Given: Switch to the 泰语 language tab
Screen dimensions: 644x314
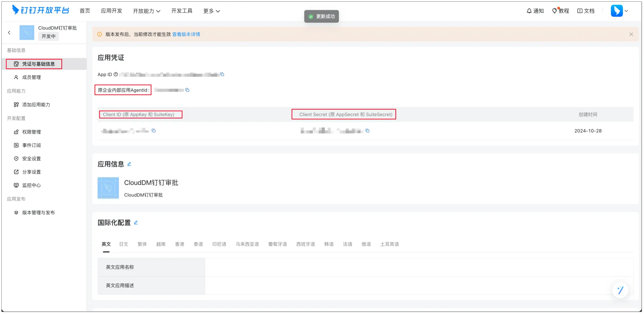Looking at the screenshot, I should click(198, 244).
